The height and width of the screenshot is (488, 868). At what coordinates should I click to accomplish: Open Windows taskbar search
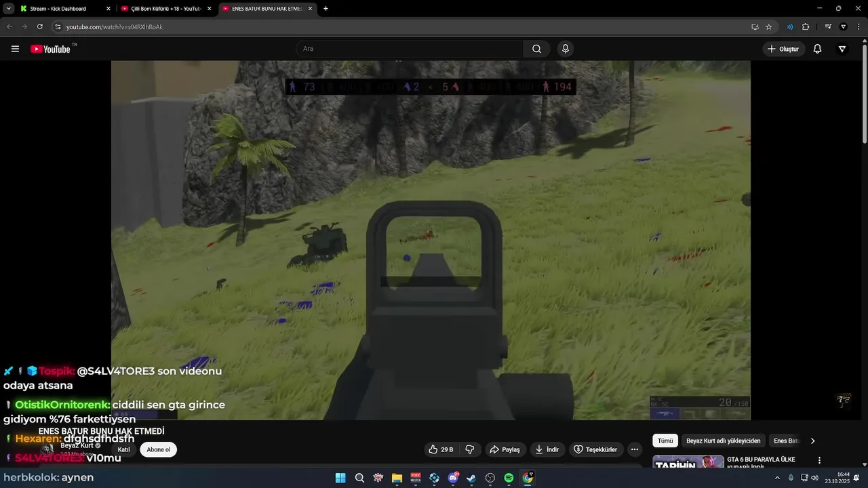pyautogui.click(x=359, y=478)
